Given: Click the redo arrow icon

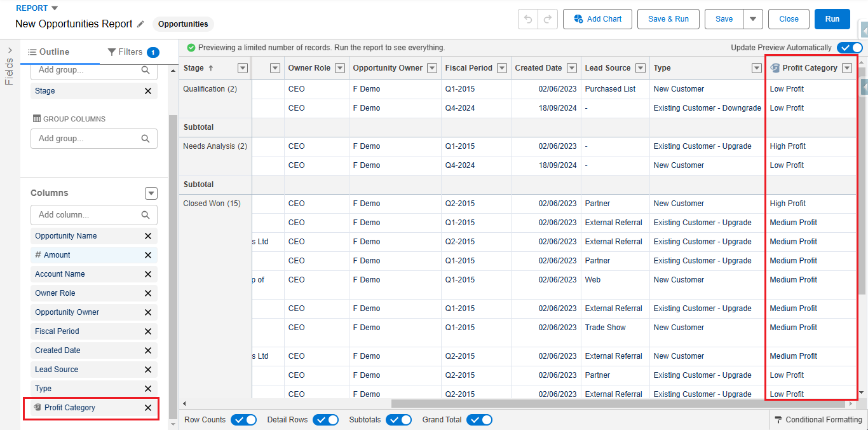Looking at the screenshot, I should (x=548, y=19).
